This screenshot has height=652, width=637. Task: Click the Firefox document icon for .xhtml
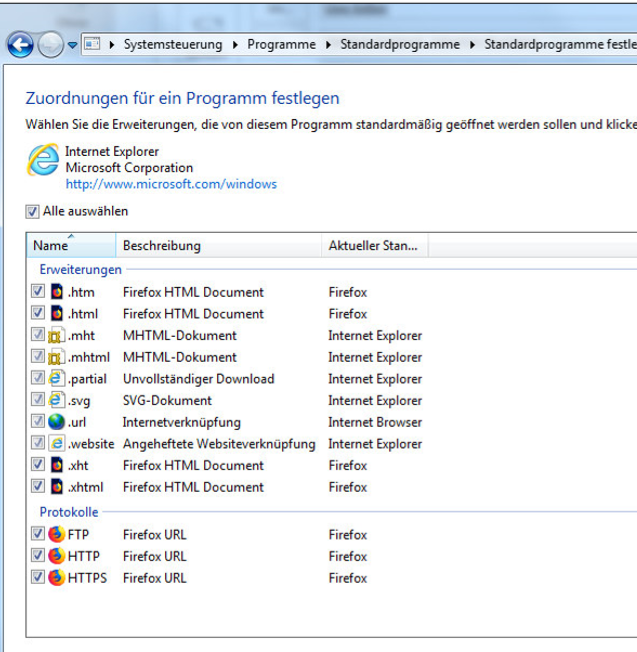57,486
